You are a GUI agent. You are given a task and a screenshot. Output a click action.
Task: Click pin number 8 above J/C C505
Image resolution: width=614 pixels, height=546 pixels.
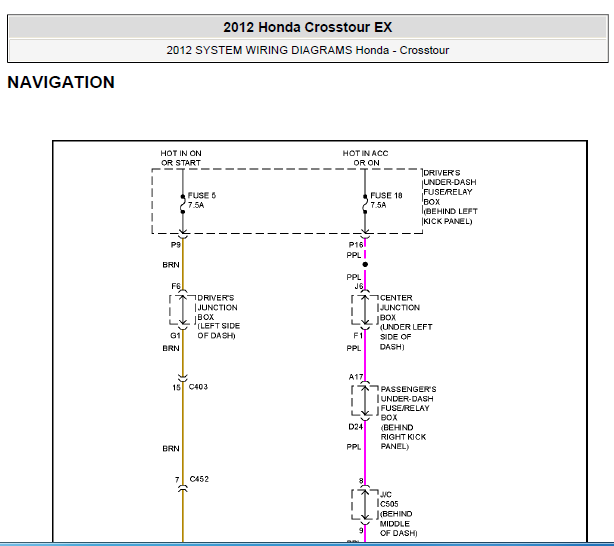click(361, 481)
